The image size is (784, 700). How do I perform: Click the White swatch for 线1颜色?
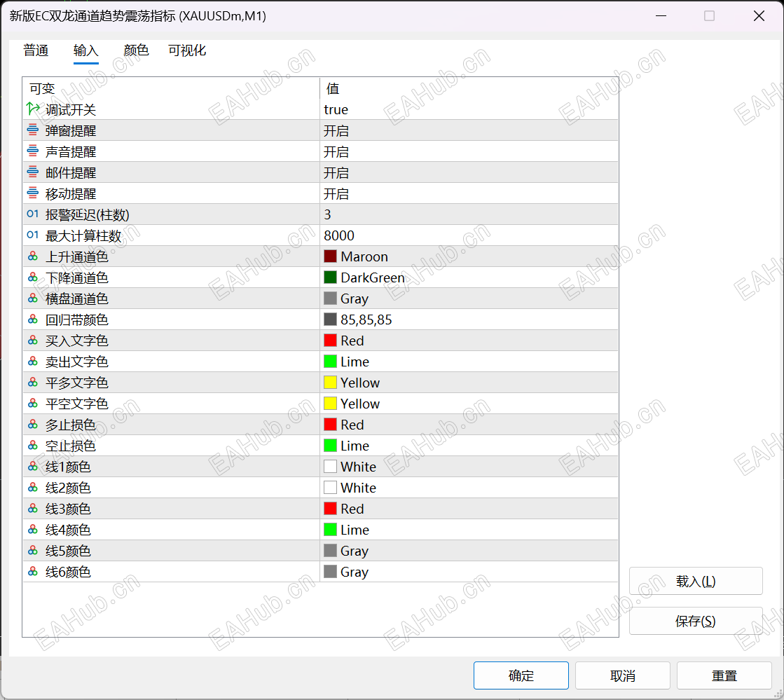(330, 466)
